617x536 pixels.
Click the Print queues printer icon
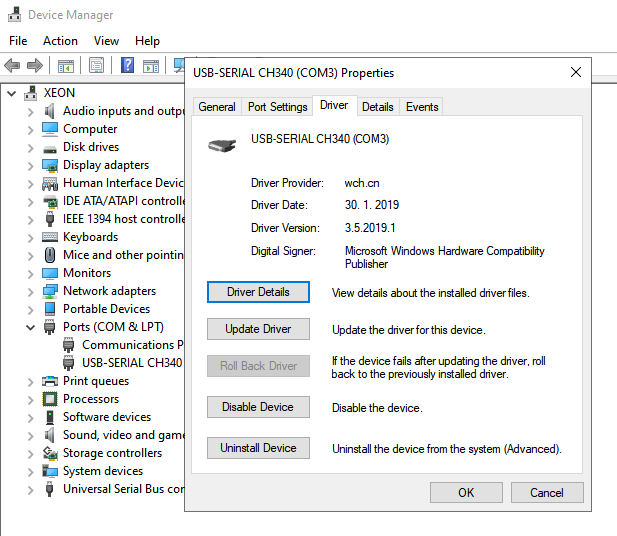(50, 381)
